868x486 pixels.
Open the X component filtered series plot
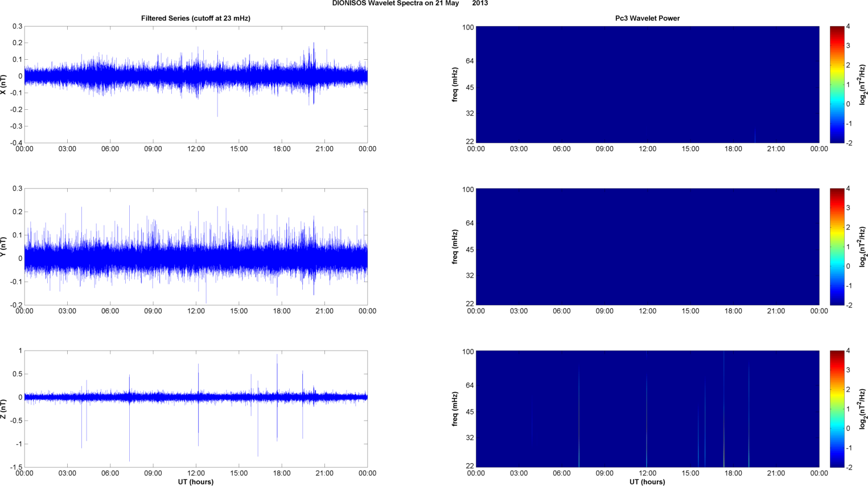pos(196,85)
